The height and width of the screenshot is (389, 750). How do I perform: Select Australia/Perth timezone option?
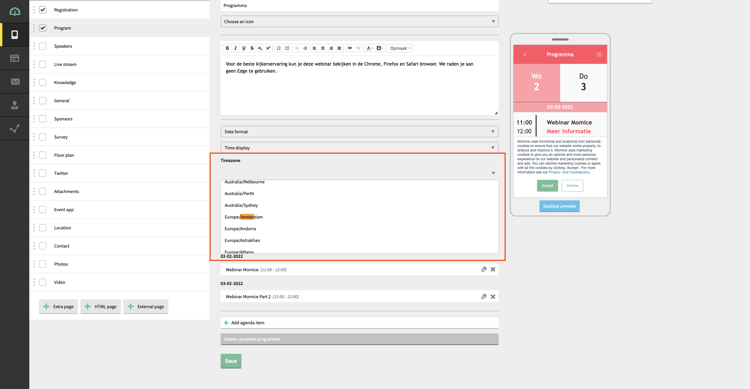click(359, 194)
